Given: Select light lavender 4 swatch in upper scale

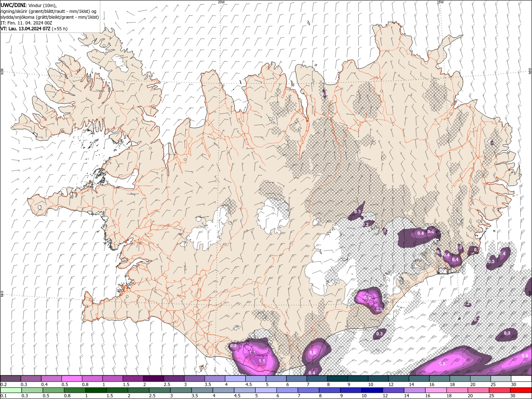Looking at the screenshot, I should [x=235, y=379].
